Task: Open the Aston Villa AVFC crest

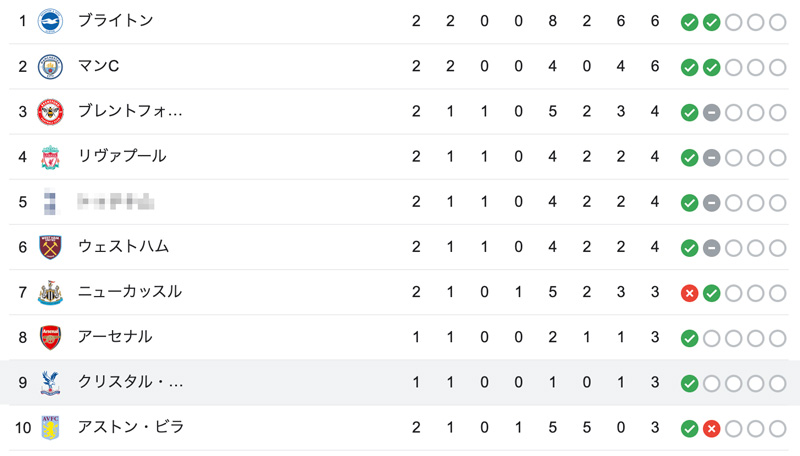Action: [x=50, y=428]
